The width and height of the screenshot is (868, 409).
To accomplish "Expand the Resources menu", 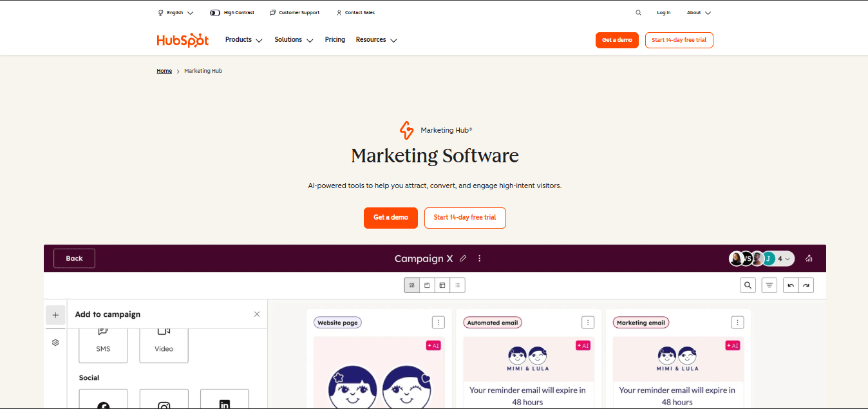I will coord(377,40).
